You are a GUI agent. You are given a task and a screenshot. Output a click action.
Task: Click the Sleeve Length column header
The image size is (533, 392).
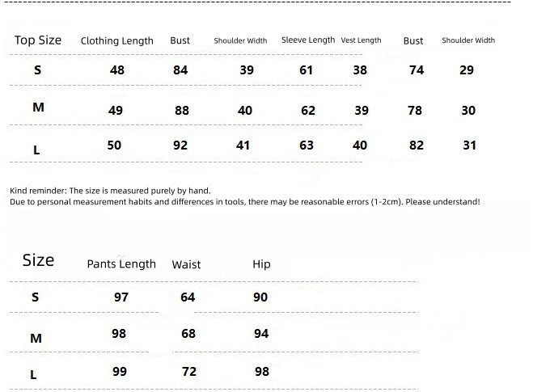click(x=308, y=40)
